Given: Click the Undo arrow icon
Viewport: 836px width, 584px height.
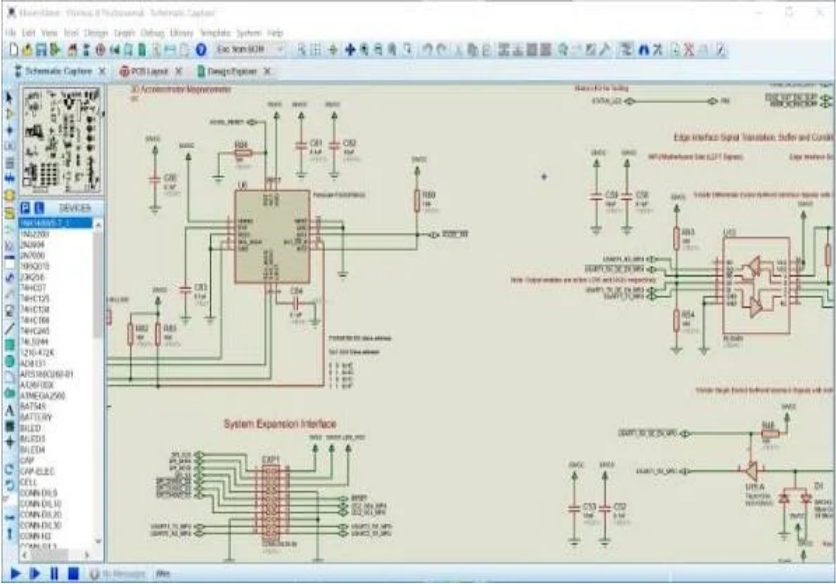Looking at the screenshot, I should [x=427, y=50].
